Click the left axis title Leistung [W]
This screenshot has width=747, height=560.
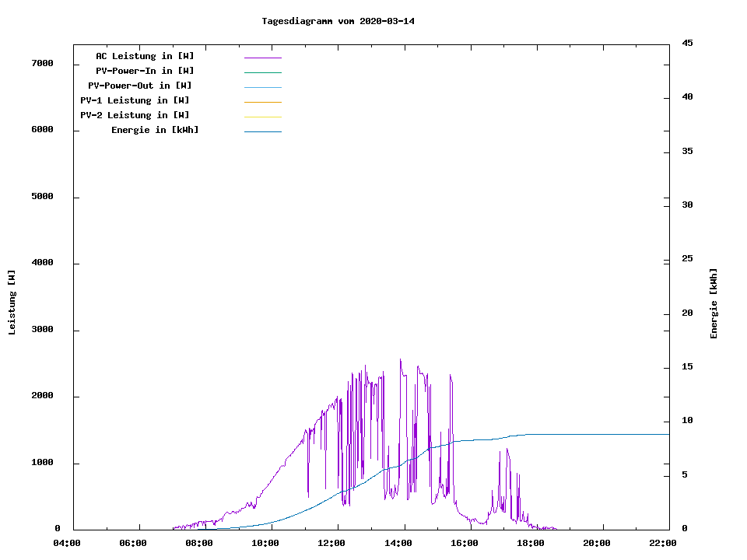(12, 302)
